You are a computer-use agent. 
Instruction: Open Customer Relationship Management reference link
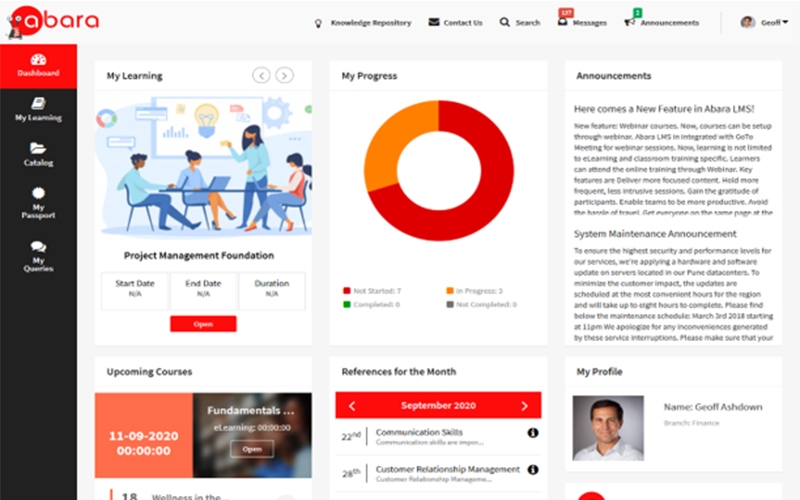point(447,469)
